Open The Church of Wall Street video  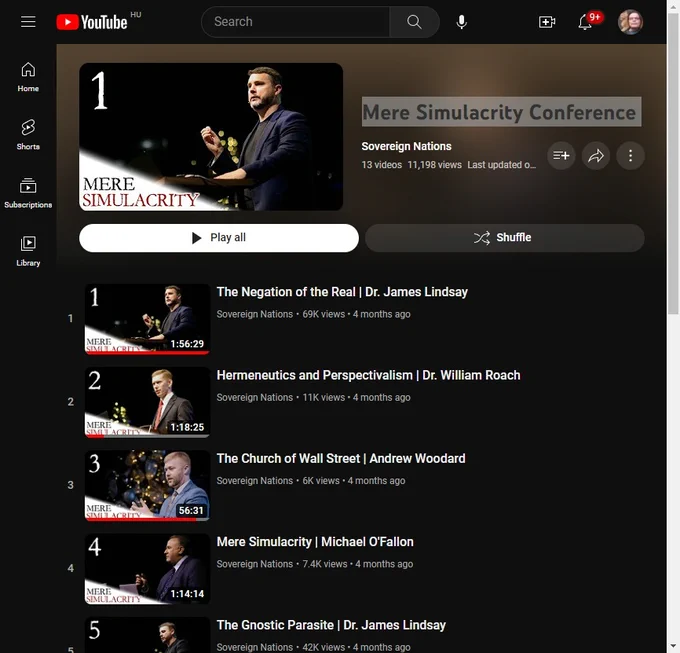coord(341,458)
